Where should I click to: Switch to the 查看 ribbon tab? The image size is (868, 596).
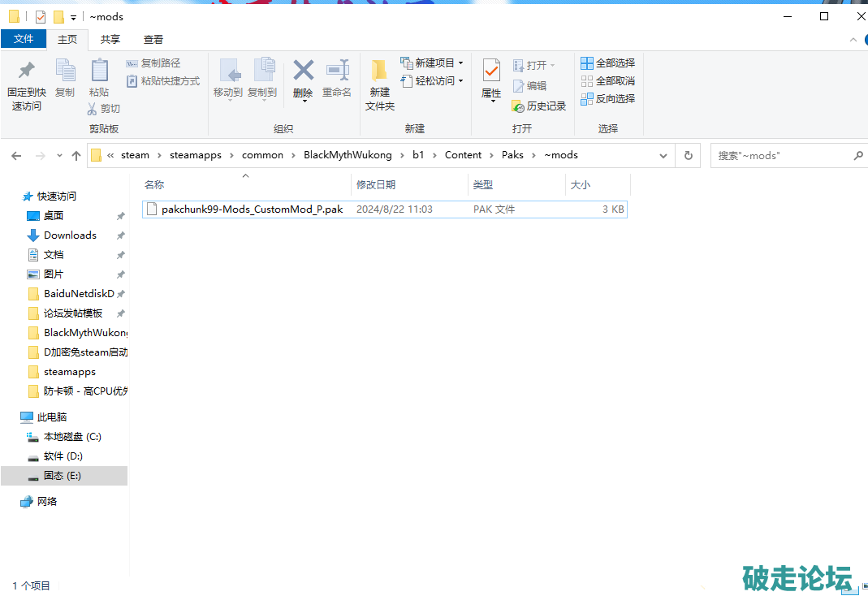coord(153,39)
